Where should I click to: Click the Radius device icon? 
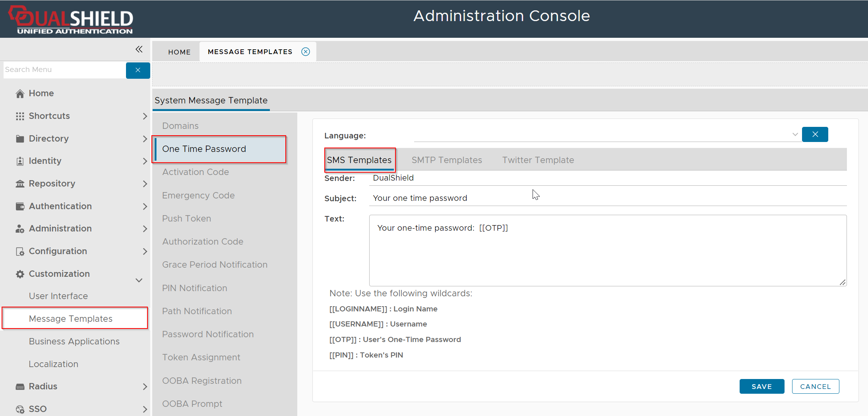pos(20,387)
